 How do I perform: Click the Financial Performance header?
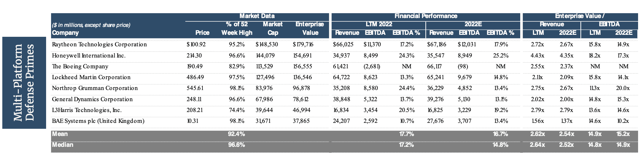pos(426,16)
